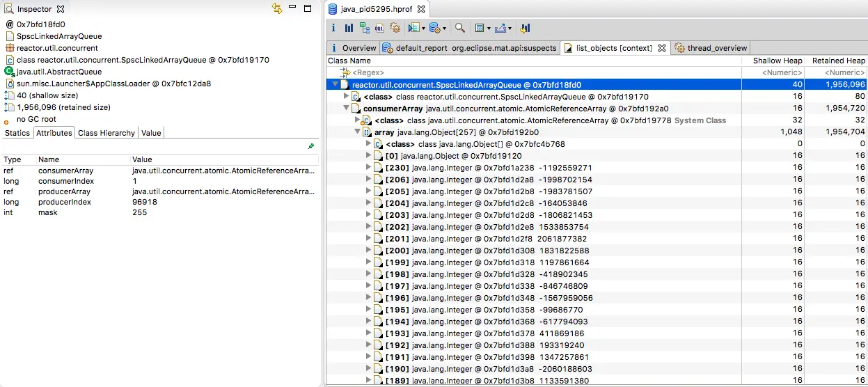Expand AtomicReferenceArray System Class row

coord(357,120)
